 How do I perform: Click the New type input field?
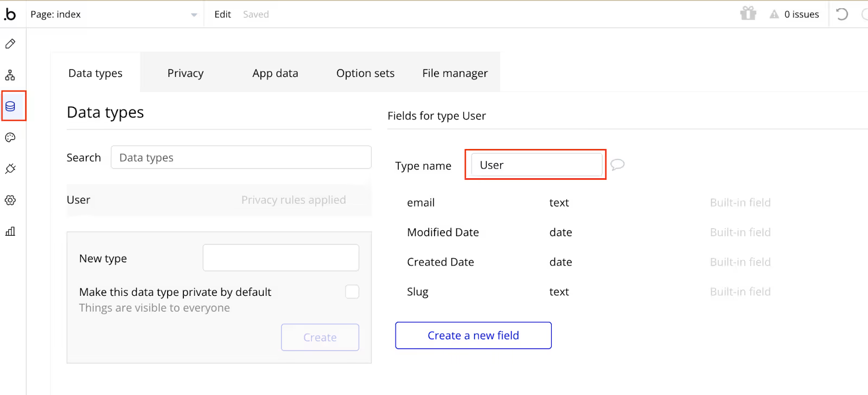[x=280, y=258]
